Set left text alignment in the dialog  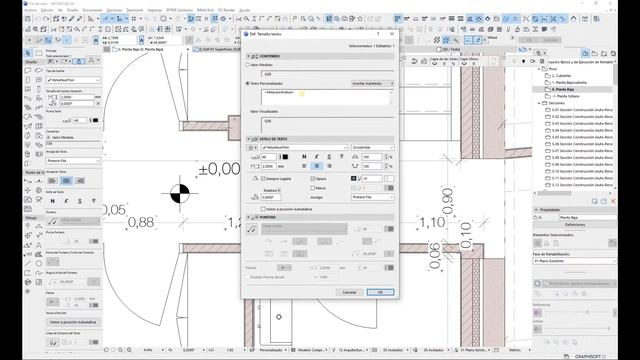click(304, 166)
